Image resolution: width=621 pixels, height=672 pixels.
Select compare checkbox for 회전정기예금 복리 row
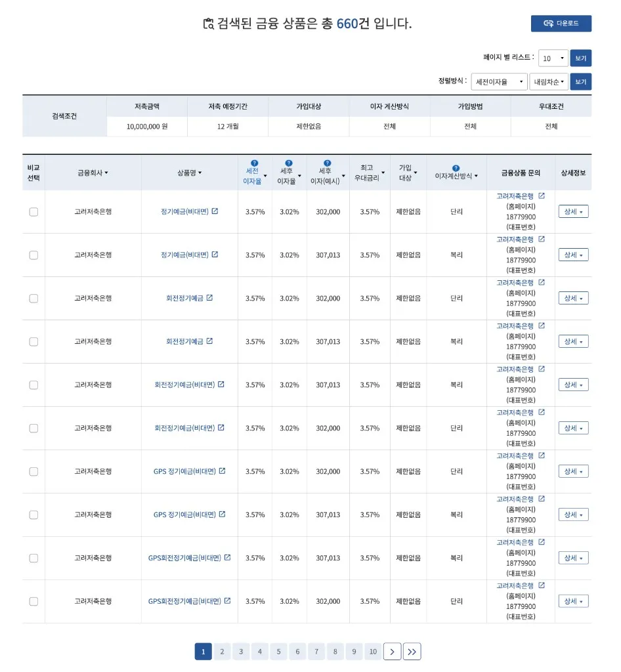(x=33, y=341)
